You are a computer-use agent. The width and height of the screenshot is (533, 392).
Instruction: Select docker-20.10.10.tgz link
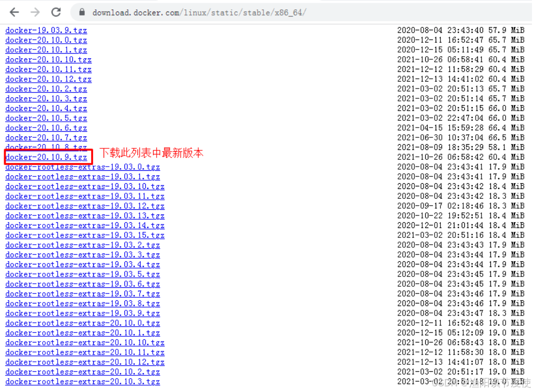click(x=48, y=60)
